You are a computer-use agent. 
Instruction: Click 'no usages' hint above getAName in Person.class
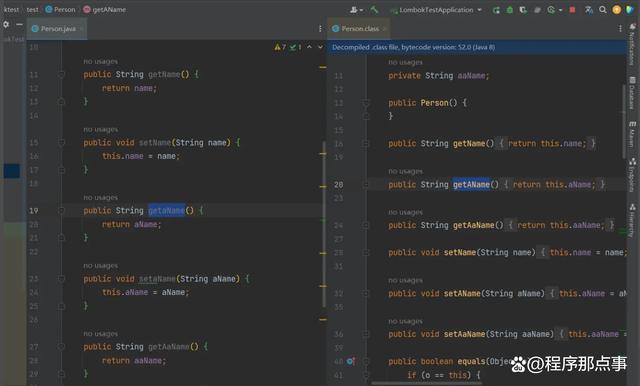click(405, 172)
